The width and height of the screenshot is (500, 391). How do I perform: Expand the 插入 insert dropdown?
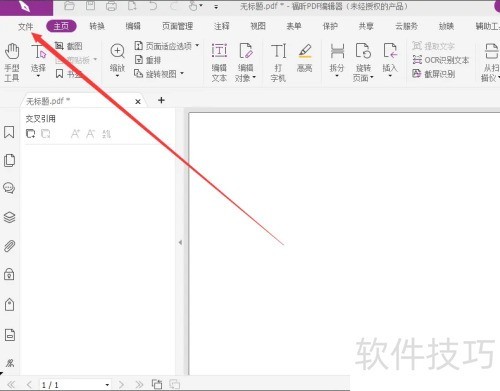tap(390, 76)
